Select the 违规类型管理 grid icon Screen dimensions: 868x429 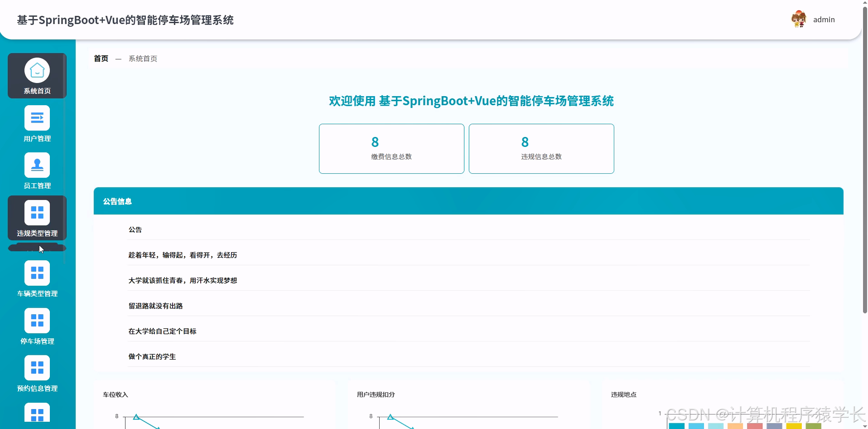pos(37,213)
